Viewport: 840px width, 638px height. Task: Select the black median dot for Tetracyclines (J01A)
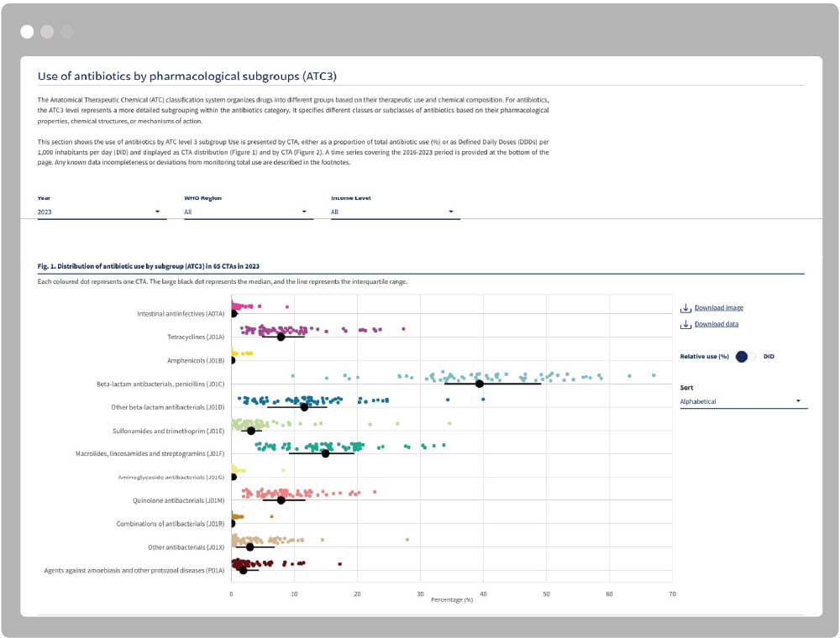point(281,337)
